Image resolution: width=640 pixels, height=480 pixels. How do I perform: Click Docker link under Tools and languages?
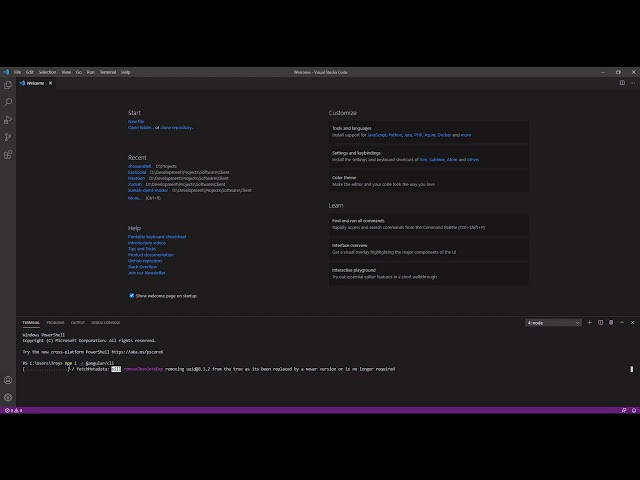pyautogui.click(x=444, y=135)
